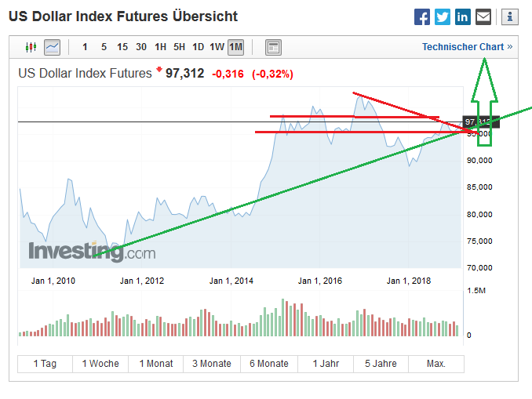Viewport: 532px width, 399px height.
Task: Click the US Dollar Index Futures title
Action: tap(85, 74)
